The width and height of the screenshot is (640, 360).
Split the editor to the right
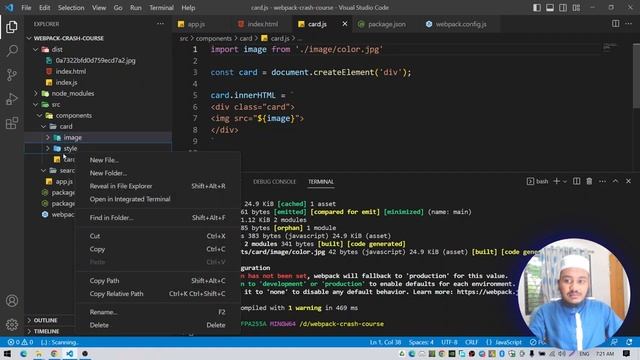[x=616, y=24]
